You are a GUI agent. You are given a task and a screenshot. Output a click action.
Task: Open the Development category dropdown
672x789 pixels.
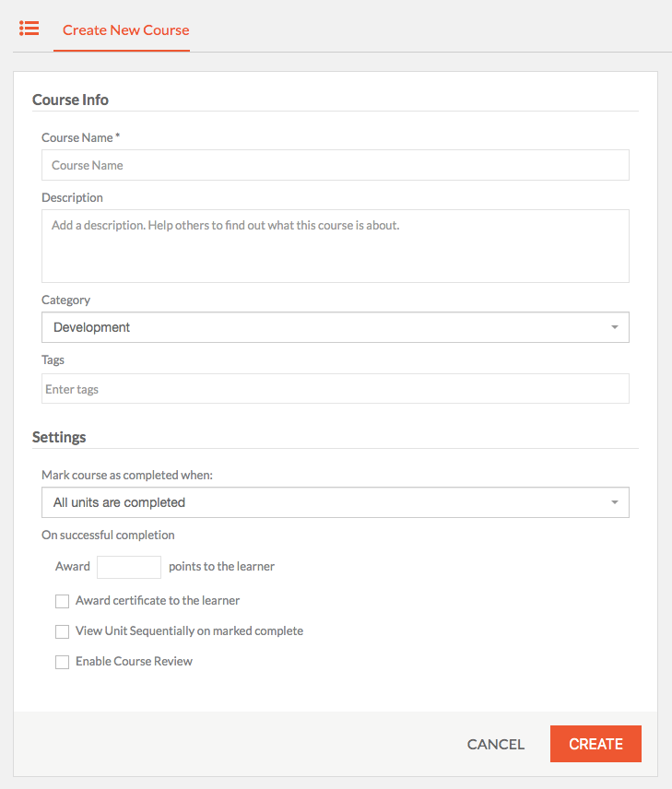point(336,327)
